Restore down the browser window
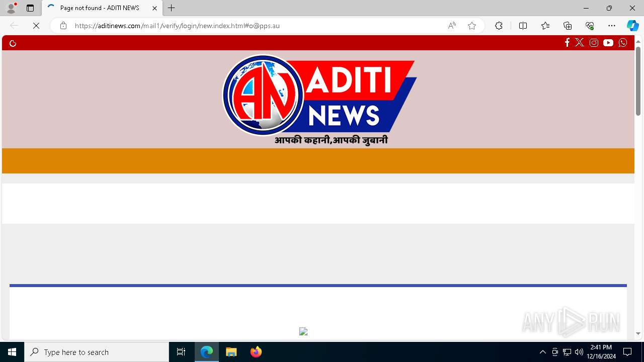The width and height of the screenshot is (644, 362). [609, 8]
